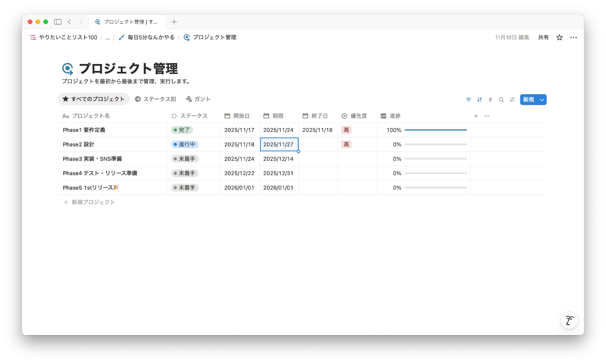Switch to the ステータス別 view tab
Image resolution: width=606 pixels, height=364 pixels.
coord(155,99)
